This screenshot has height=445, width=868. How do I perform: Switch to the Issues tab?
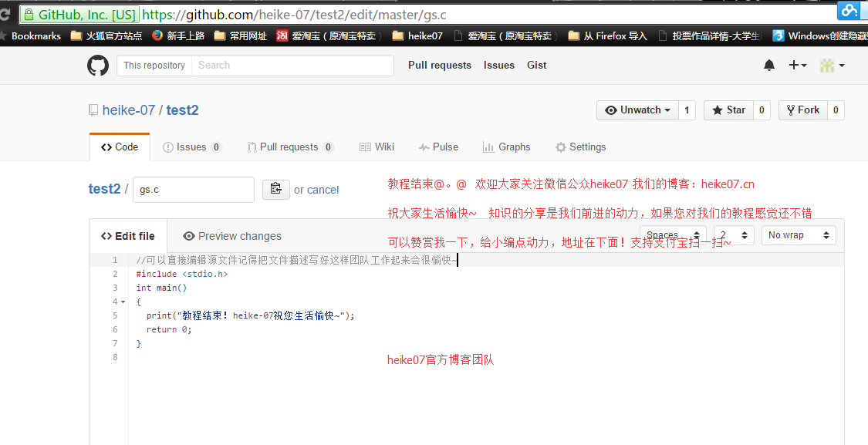point(192,147)
